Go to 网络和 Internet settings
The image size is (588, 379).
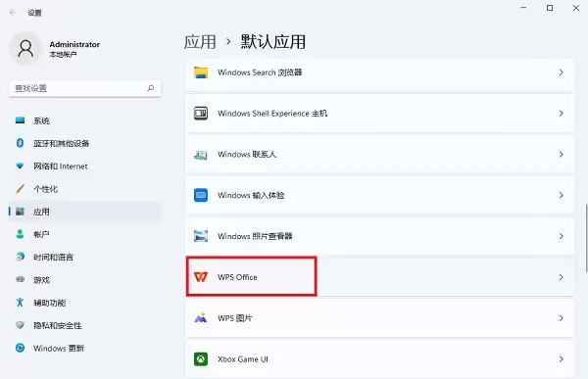pyautogui.click(x=84, y=166)
